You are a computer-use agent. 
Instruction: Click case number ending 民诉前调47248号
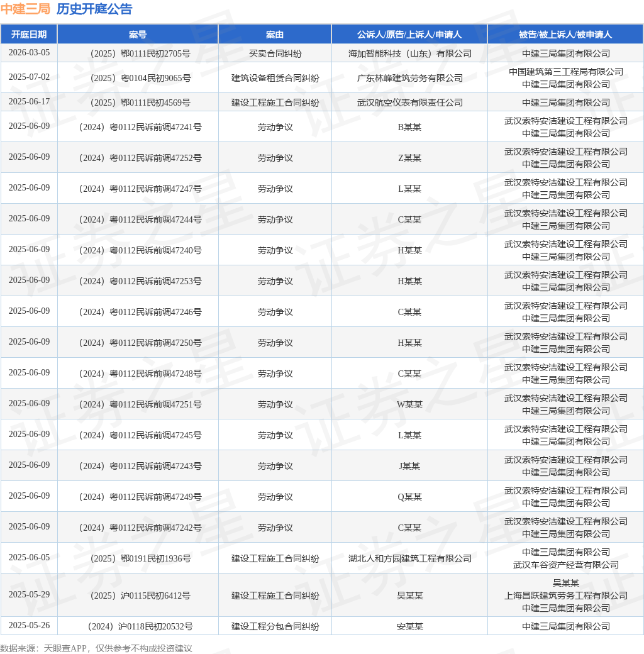coord(140,374)
